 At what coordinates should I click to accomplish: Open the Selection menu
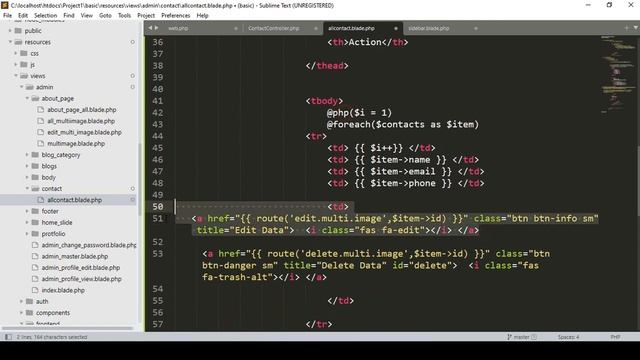pos(45,16)
